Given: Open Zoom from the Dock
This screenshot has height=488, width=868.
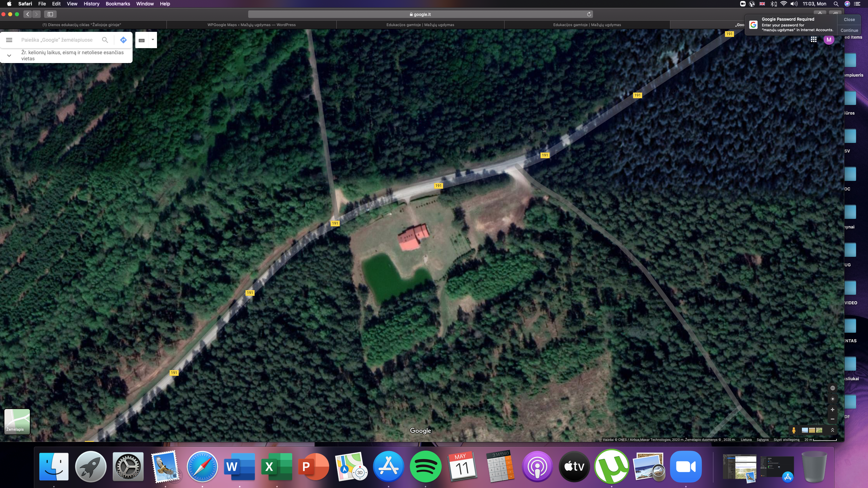Looking at the screenshot, I should click(686, 467).
